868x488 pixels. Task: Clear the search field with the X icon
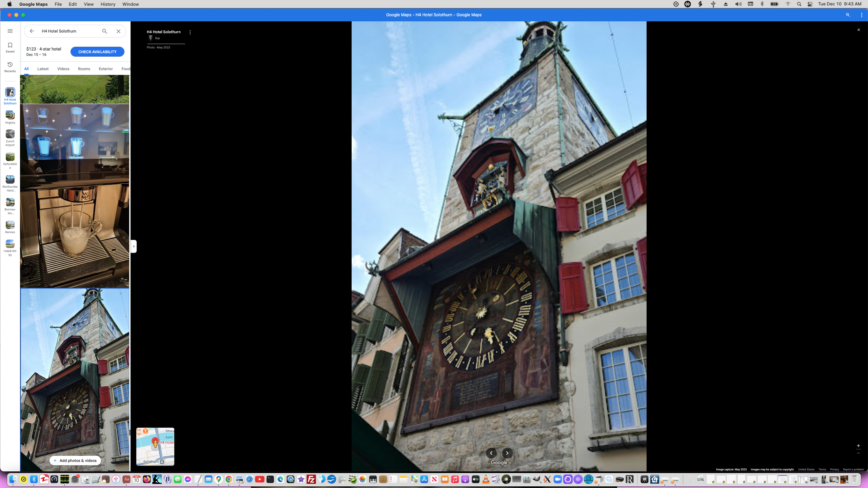(118, 31)
